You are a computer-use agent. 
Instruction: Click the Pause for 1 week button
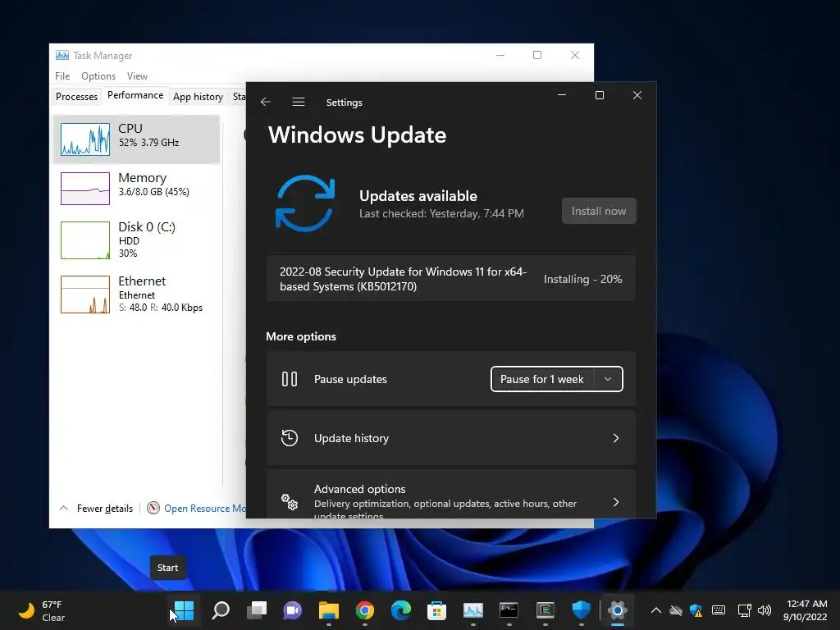point(542,379)
